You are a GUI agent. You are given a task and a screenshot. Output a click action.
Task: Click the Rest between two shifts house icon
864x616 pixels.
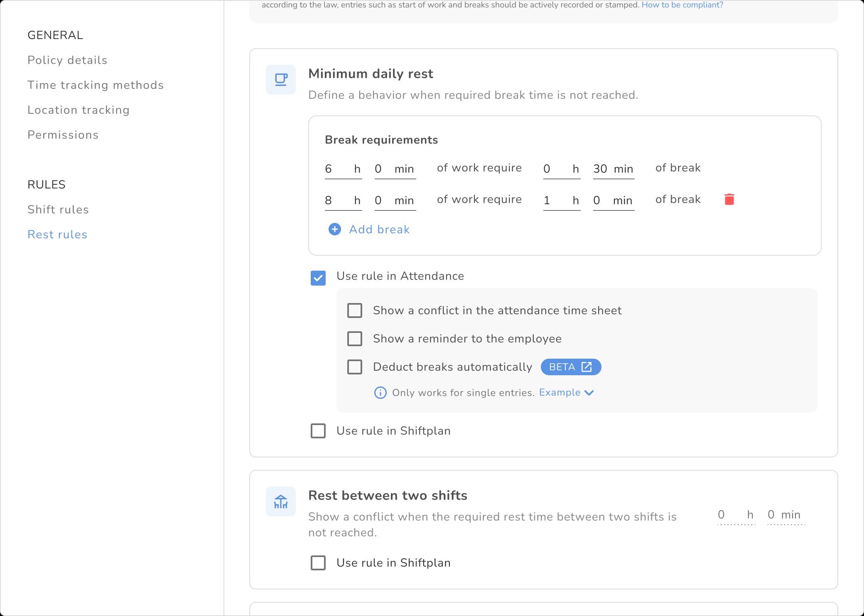(281, 501)
